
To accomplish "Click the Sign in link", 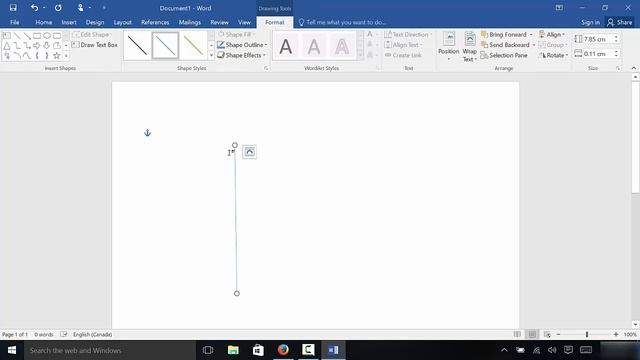I will (590, 22).
